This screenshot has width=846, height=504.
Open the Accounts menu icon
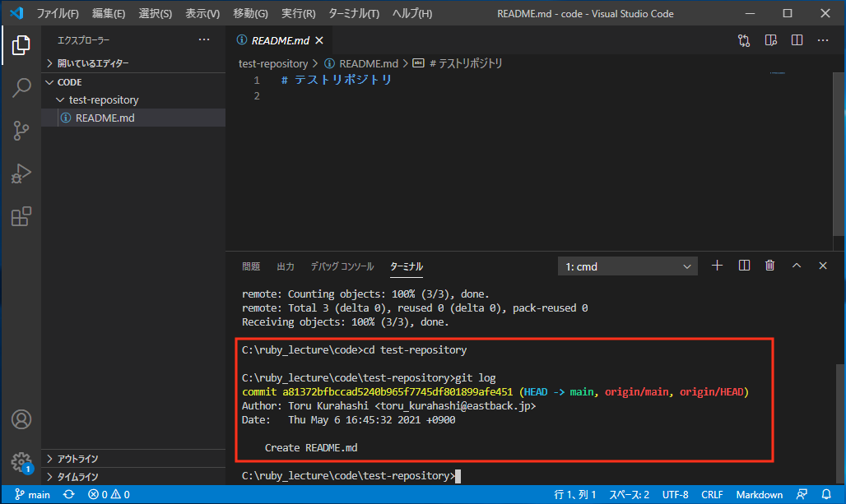[x=21, y=419]
